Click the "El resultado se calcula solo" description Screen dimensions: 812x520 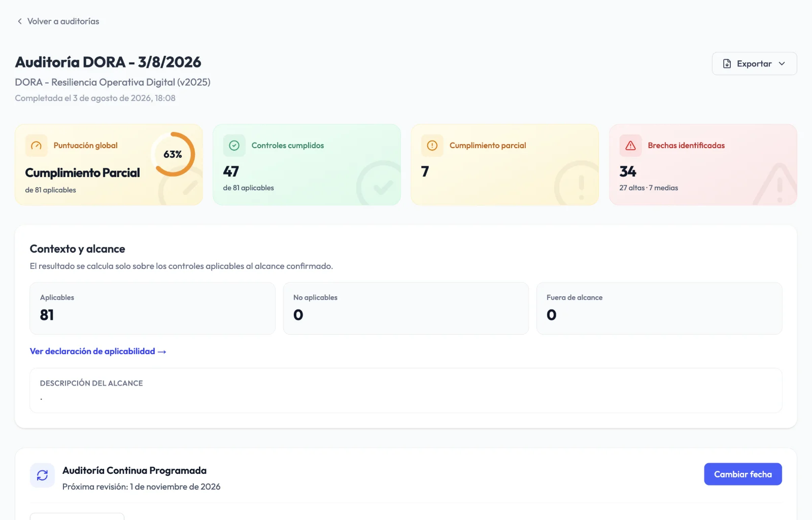(182, 266)
